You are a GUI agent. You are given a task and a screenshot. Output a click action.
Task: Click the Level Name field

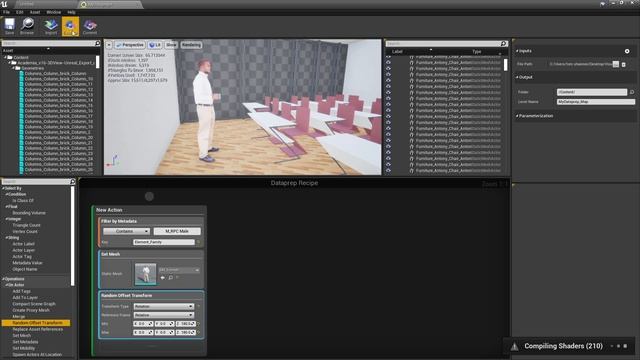tap(596, 102)
